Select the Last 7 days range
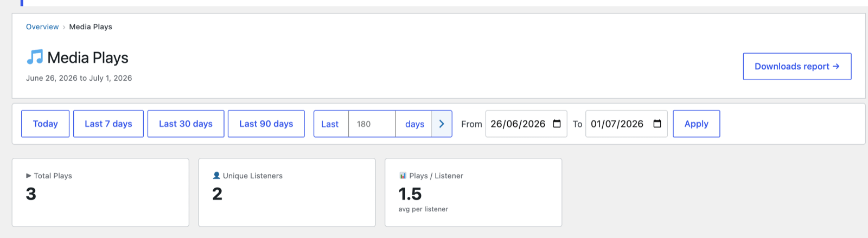Screen dimensions: 868x238 point(108,124)
